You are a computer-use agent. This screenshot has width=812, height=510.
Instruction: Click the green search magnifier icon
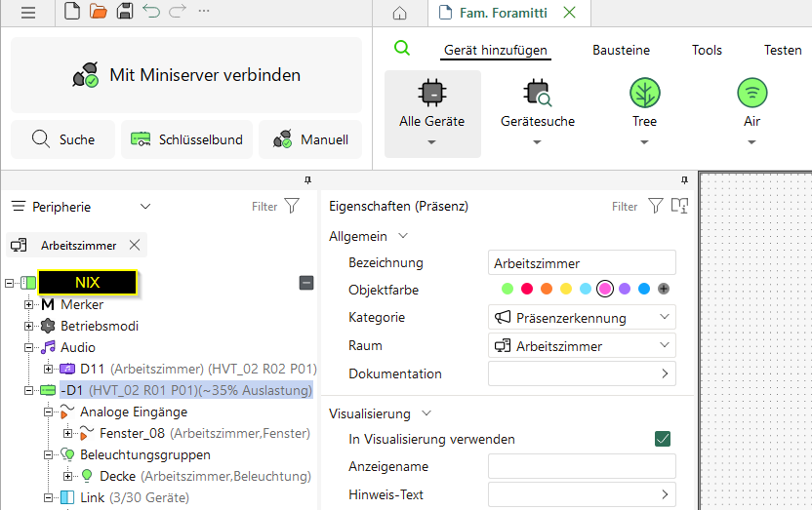coord(402,48)
